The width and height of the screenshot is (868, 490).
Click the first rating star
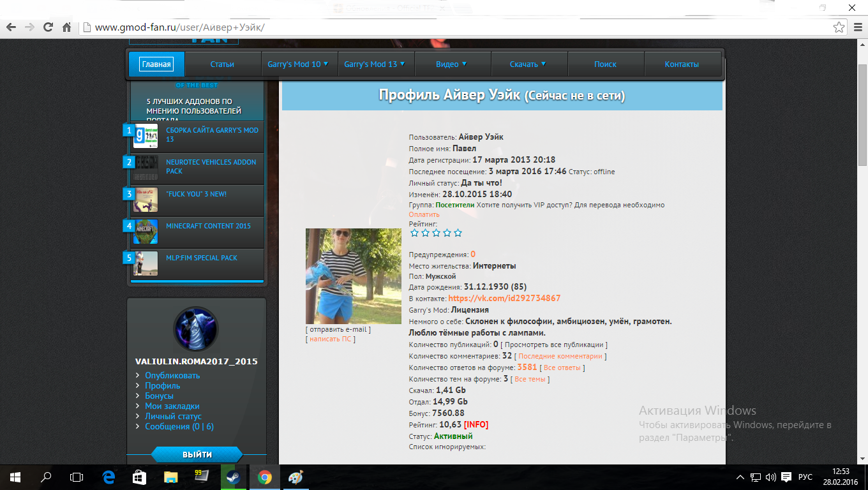click(414, 233)
